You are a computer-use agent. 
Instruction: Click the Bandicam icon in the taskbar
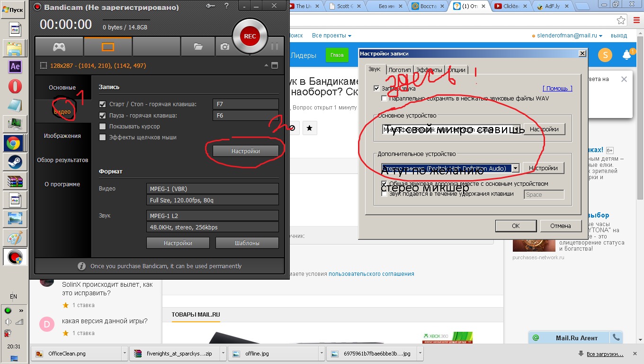15,257
